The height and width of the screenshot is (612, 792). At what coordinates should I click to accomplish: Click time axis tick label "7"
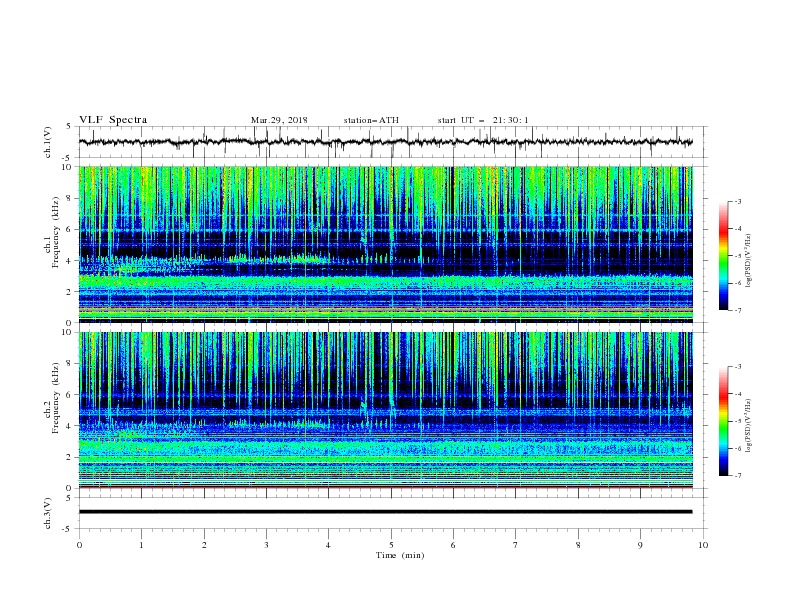point(516,545)
